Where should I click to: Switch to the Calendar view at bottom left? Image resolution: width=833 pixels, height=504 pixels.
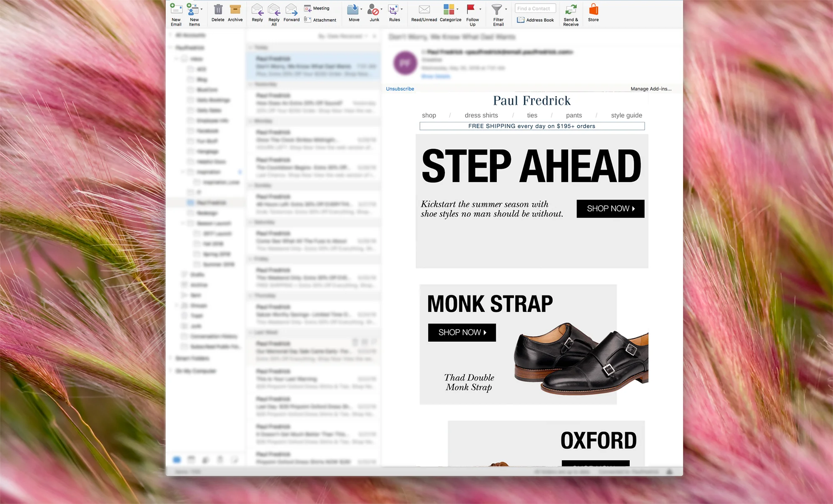click(191, 459)
